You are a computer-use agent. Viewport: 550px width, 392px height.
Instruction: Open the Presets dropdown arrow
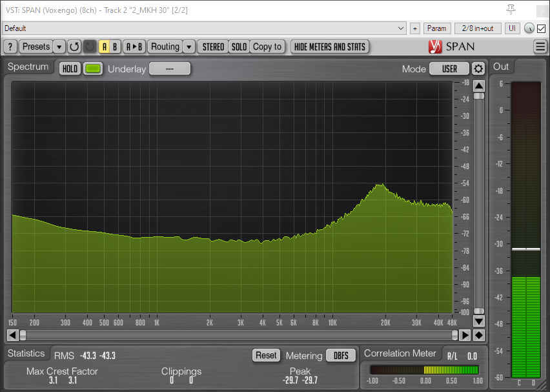59,46
